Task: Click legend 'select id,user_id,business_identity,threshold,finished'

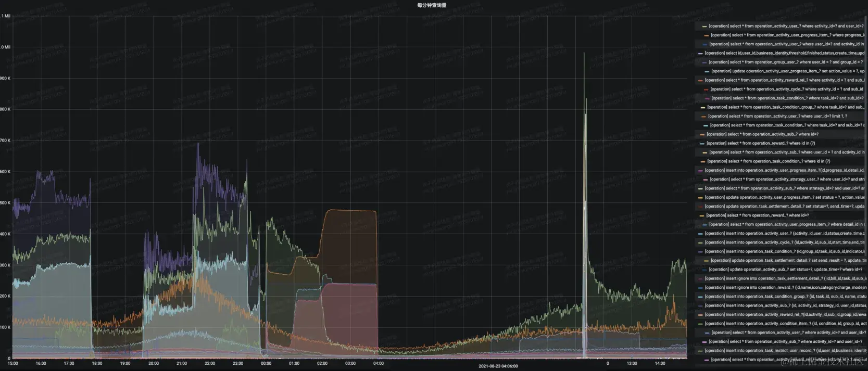Action: (x=785, y=53)
